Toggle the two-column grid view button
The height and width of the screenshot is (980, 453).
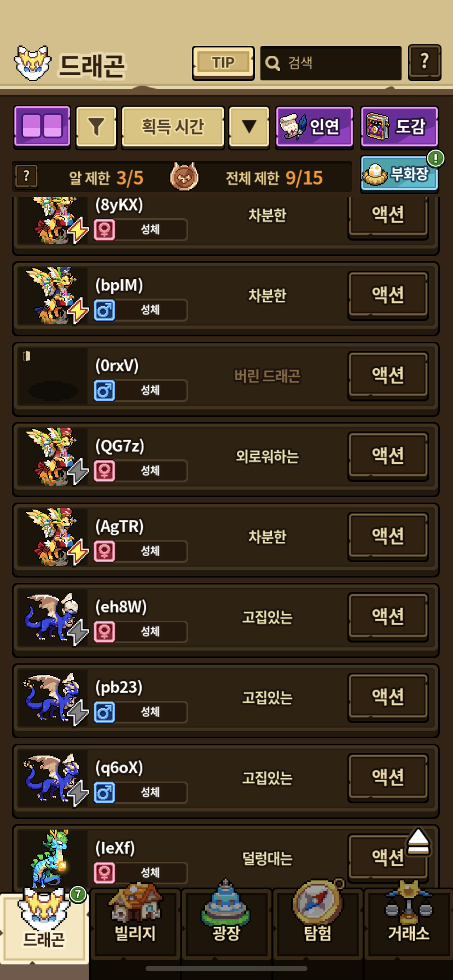(42, 127)
